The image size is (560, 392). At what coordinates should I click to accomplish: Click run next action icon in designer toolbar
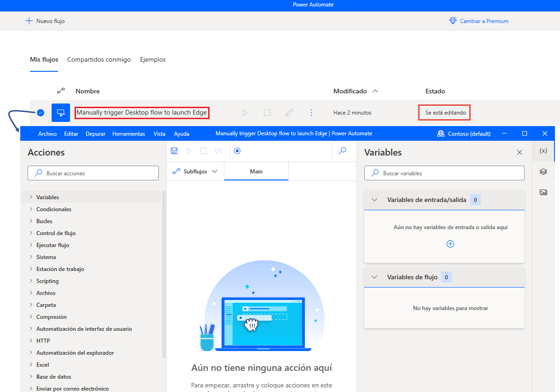[218, 151]
